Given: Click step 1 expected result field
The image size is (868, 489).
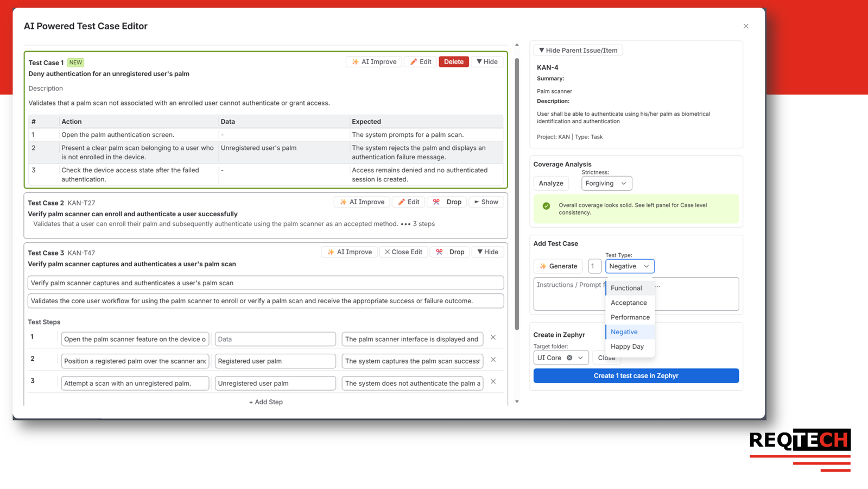Looking at the screenshot, I should (x=413, y=339).
